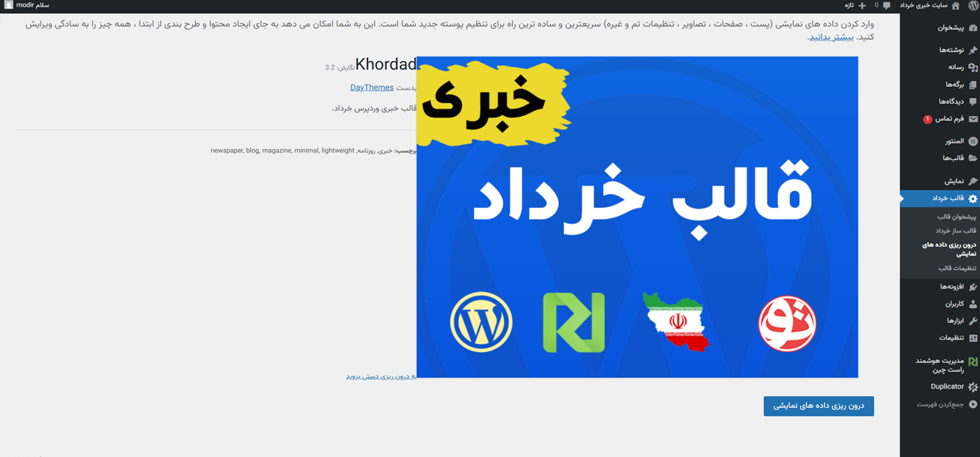Click the person icon next to کاربران
980x457 pixels.
pyautogui.click(x=973, y=304)
